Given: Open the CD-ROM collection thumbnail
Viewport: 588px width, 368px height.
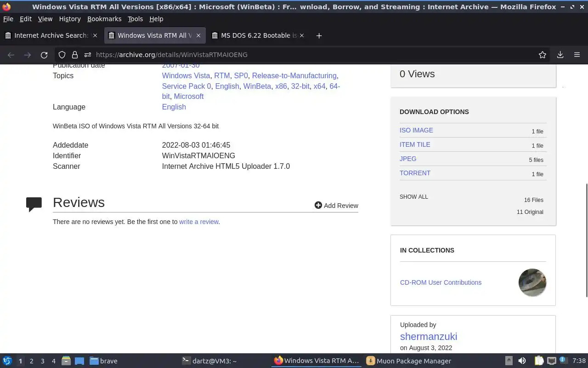Looking at the screenshot, I should [x=532, y=282].
